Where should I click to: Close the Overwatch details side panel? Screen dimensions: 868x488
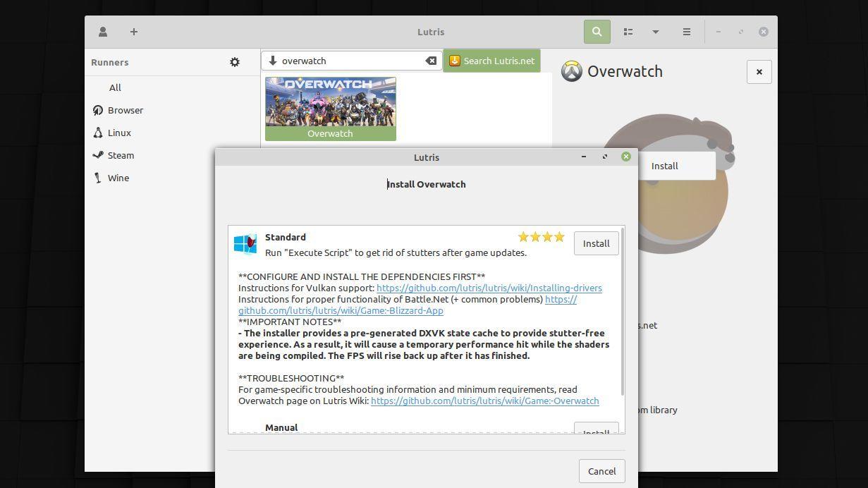759,72
